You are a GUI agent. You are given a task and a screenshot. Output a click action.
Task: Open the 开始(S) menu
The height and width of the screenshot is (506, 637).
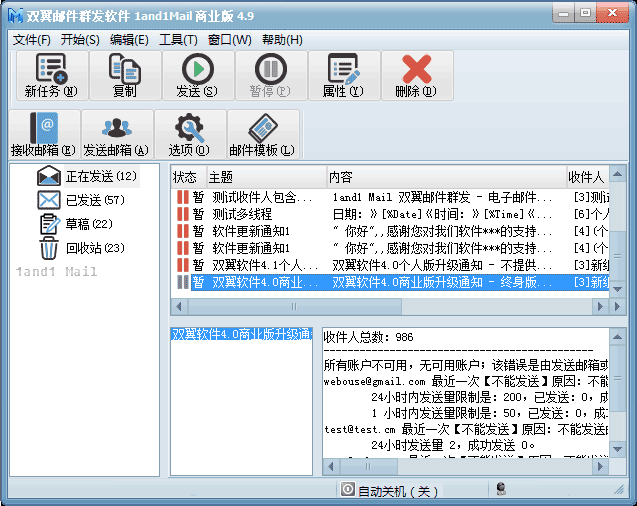point(80,40)
